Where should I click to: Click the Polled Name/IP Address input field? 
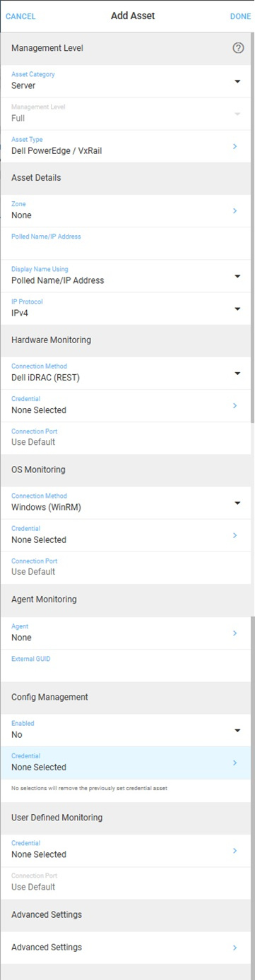click(125, 244)
